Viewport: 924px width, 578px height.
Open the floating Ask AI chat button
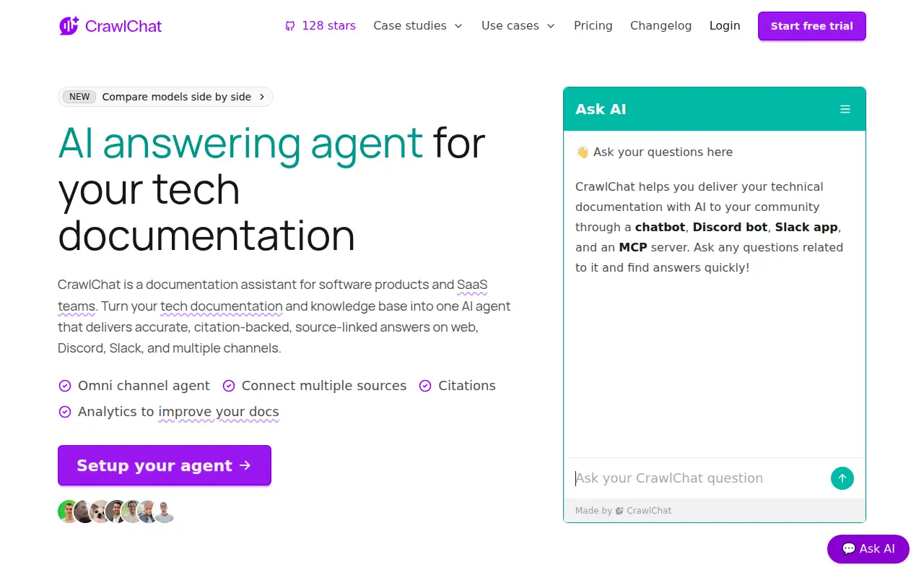[868, 549]
